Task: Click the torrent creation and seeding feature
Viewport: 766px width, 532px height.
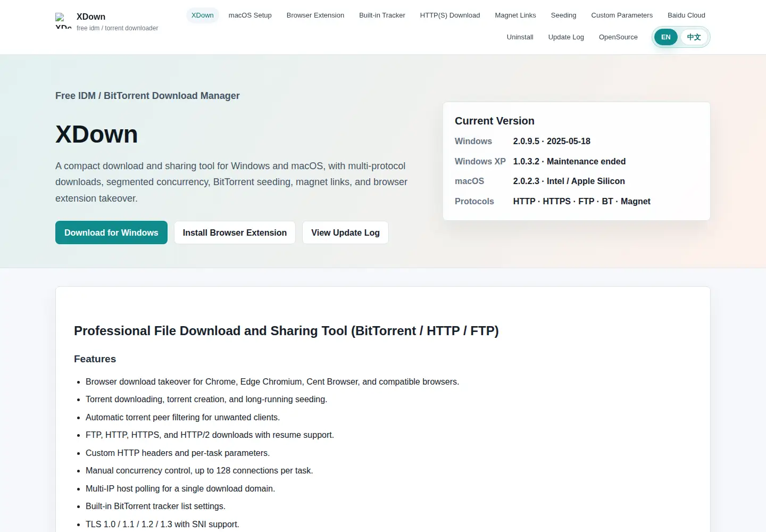Action: point(206,400)
